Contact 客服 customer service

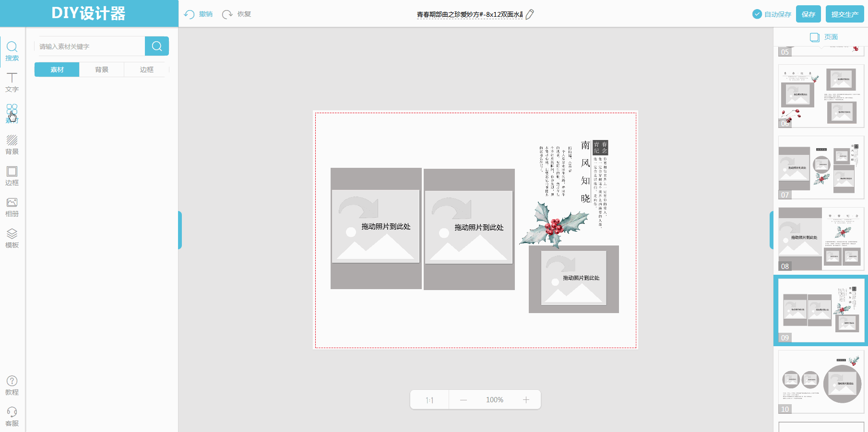click(x=12, y=416)
